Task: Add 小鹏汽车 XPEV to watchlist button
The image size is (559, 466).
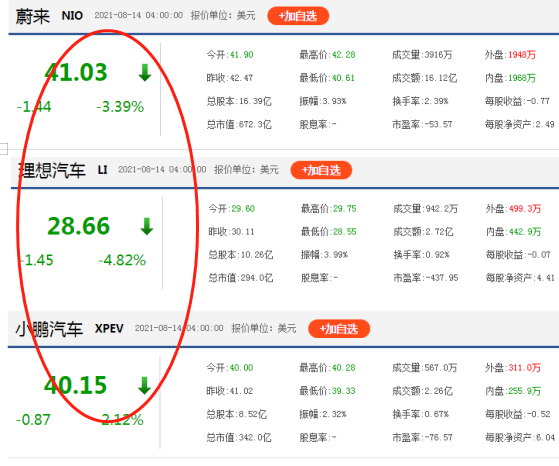Action: [x=339, y=329]
